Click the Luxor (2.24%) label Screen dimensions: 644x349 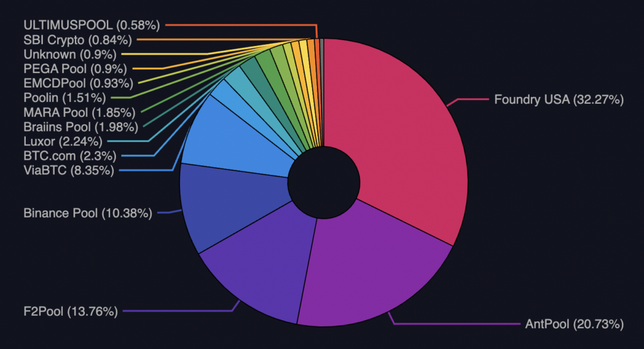63,141
